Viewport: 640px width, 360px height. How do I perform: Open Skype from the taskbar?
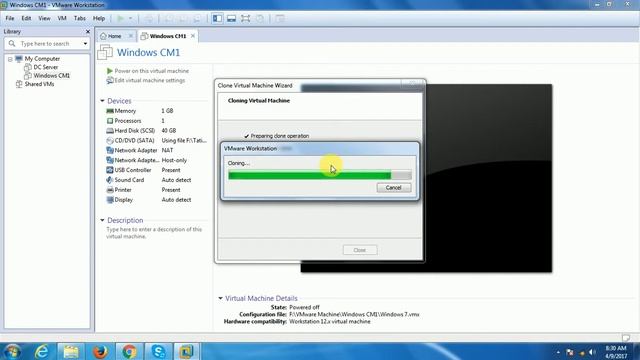[158, 351]
